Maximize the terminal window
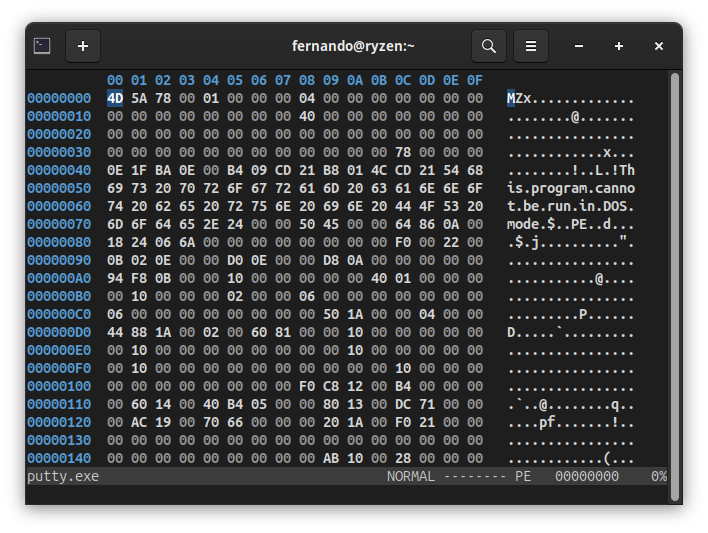 coord(619,46)
